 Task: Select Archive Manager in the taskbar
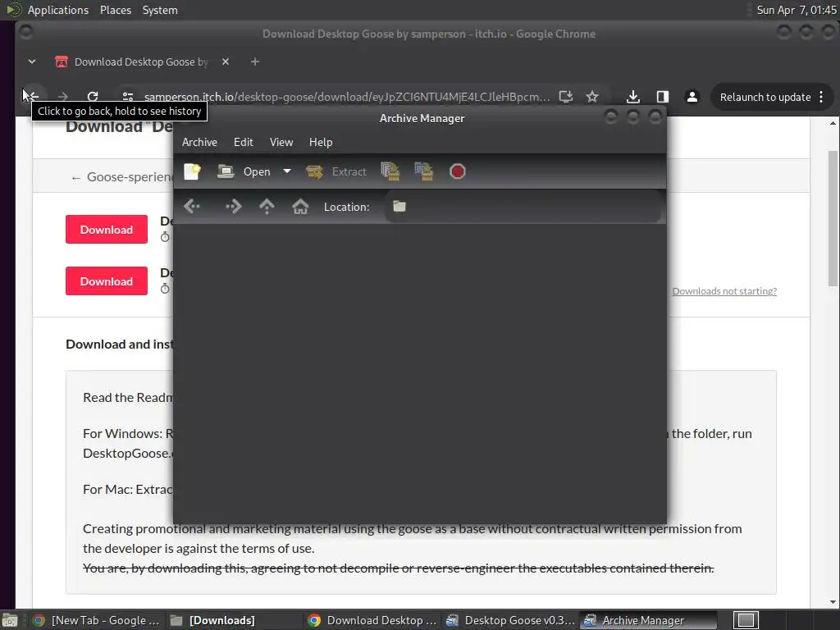tap(649, 620)
